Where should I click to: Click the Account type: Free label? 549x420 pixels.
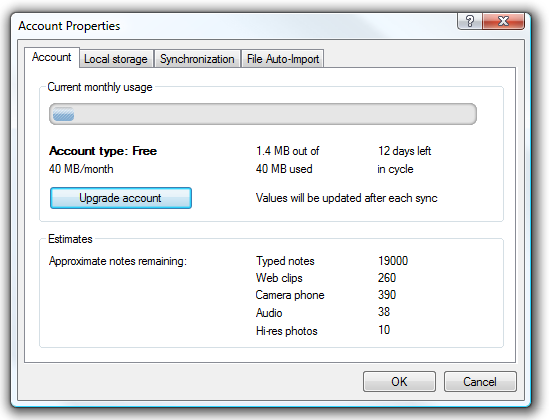click(103, 151)
